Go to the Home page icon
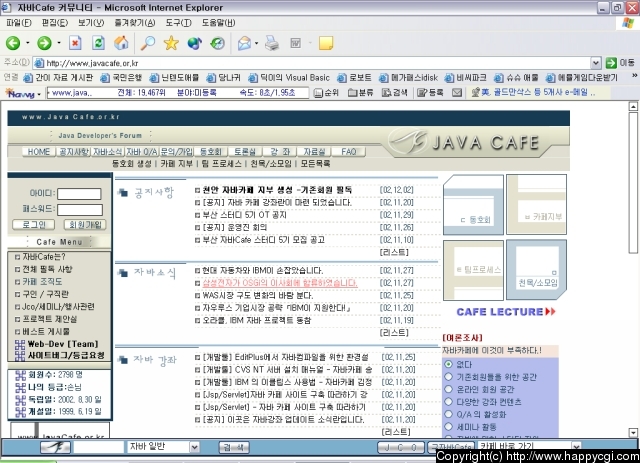 click(121, 43)
